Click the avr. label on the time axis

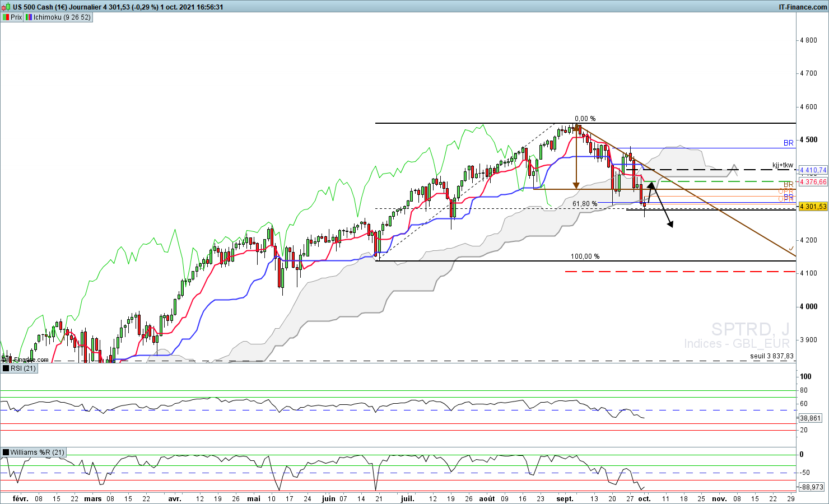(175, 498)
